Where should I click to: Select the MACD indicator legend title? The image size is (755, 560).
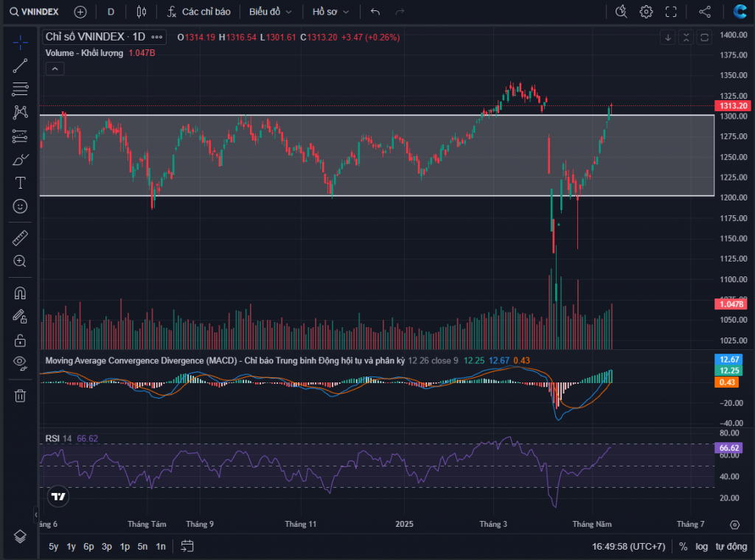click(x=225, y=361)
